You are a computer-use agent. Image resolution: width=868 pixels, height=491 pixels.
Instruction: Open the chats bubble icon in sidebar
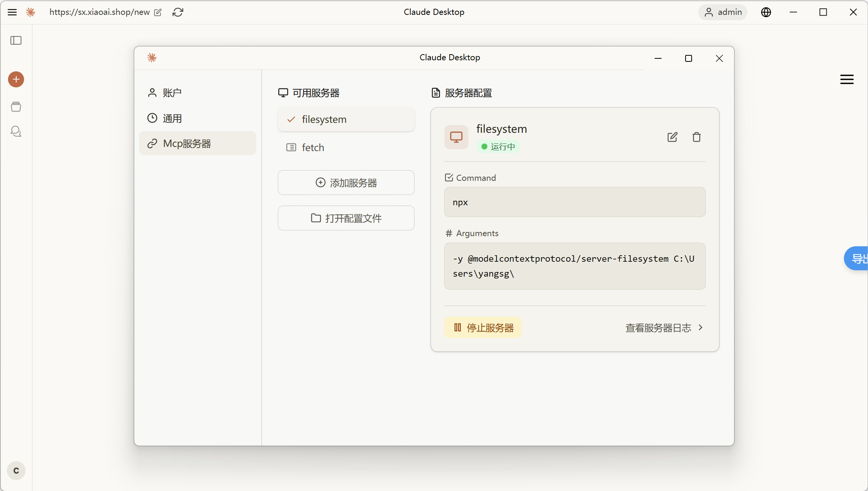[x=16, y=131]
